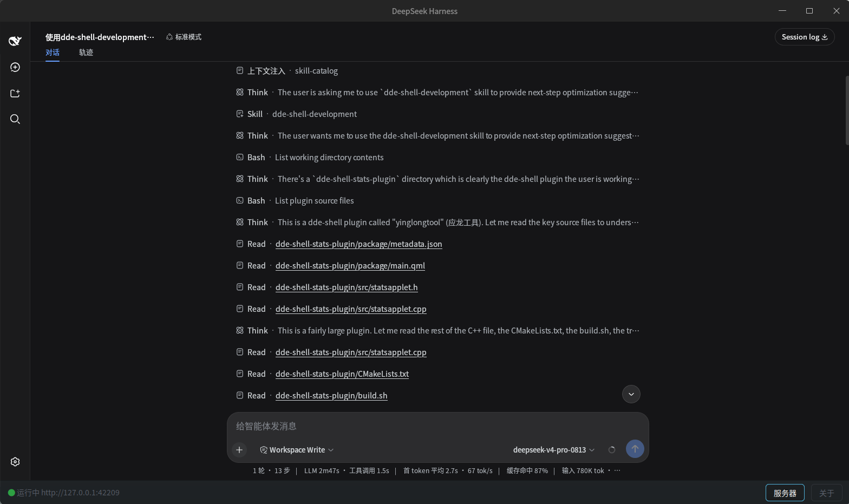Switch to the 轨迹 tab
Image resolution: width=849 pixels, height=504 pixels.
coord(86,53)
